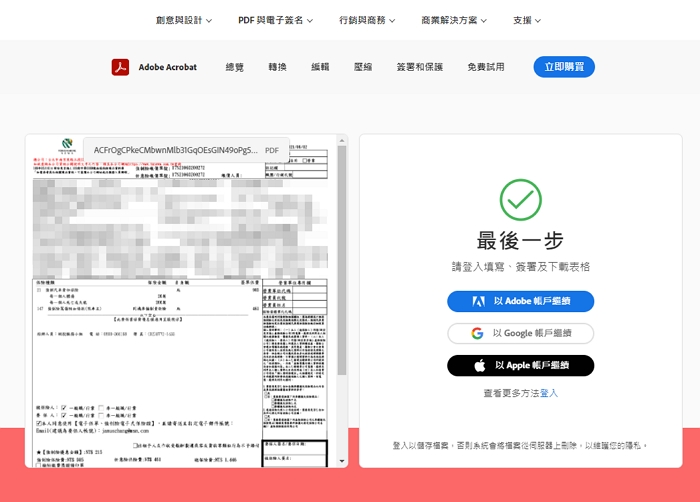Open the 簽署和保護 tab

[x=420, y=67]
